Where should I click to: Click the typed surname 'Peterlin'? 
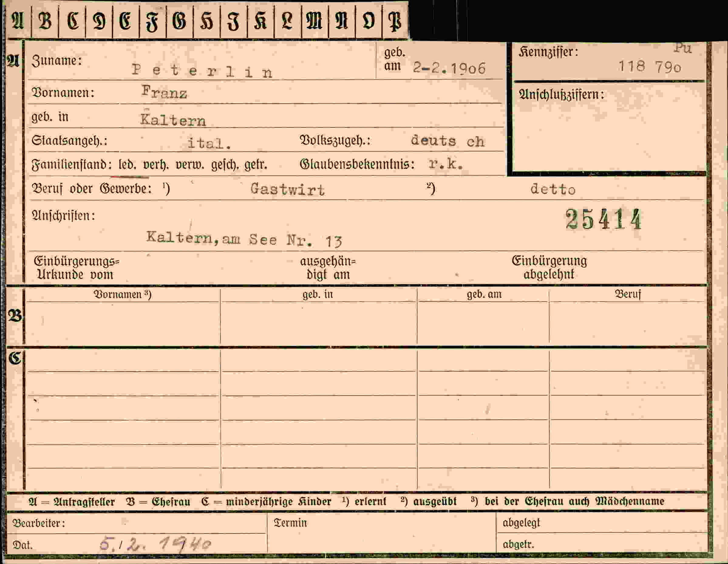click(x=202, y=71)
